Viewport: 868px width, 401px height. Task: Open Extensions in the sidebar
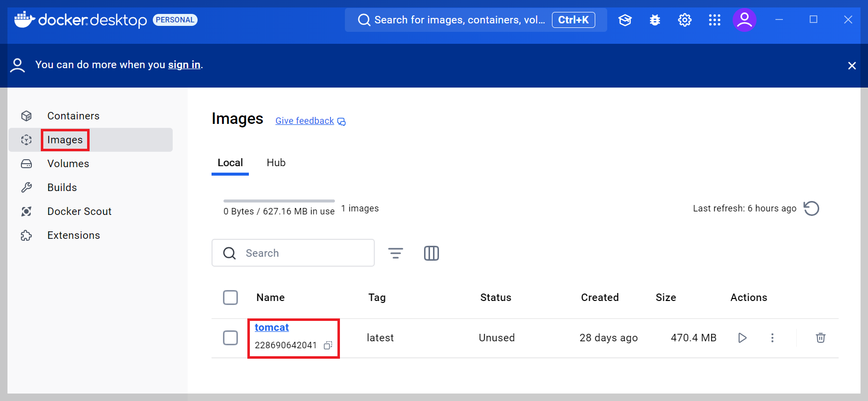coord(91,235)
